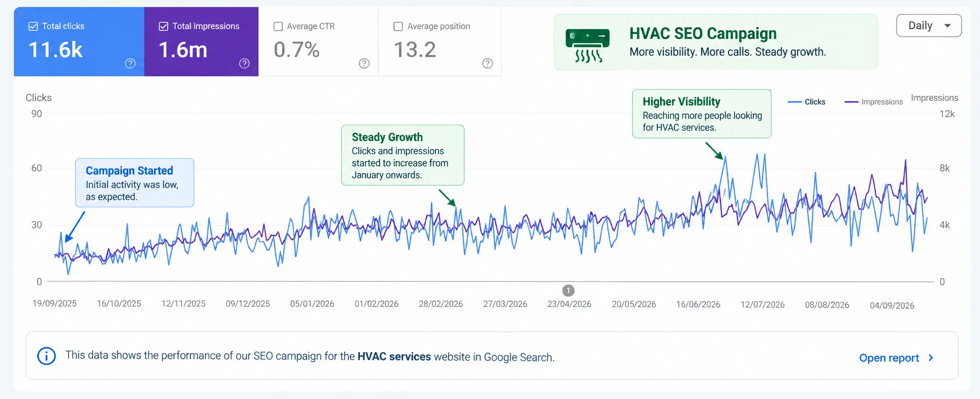The height and width of the screenshot is (399, 980).
Task: Enable the Average CTR checkbox
Action: coord(278,26)
